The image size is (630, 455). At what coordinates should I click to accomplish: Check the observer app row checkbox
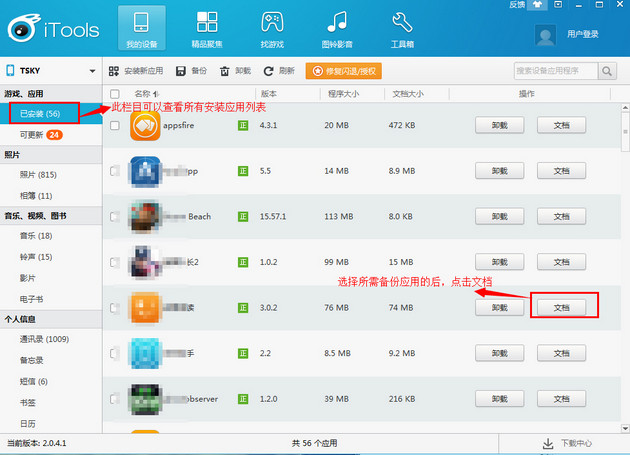(x=115, y=399)
